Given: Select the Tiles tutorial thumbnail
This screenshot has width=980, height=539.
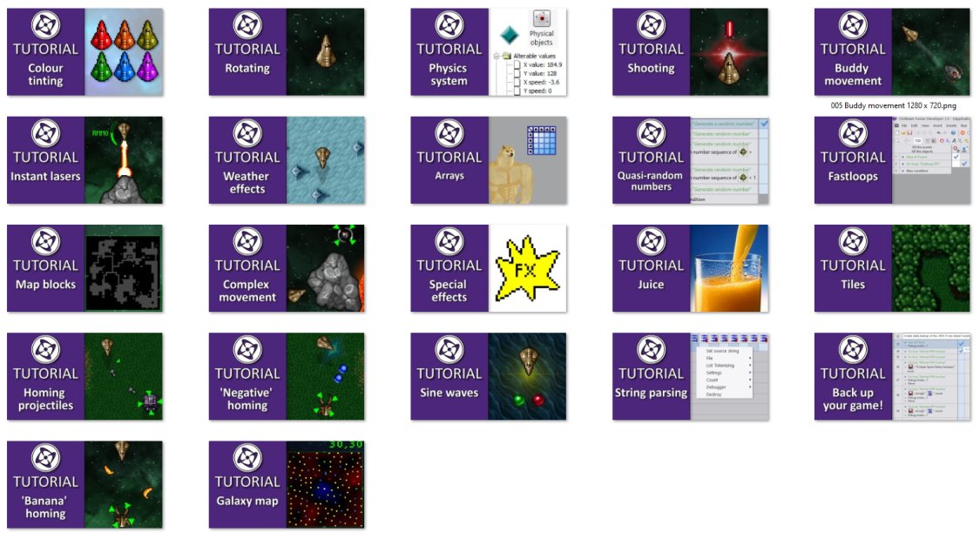Looking at the screenshot, I should point(892,268).
